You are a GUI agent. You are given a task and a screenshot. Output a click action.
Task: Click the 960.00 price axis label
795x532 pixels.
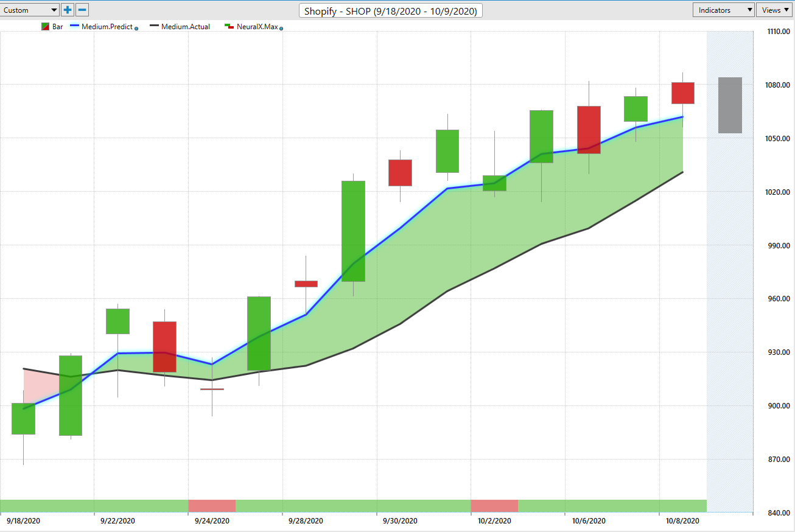point(779,299)
